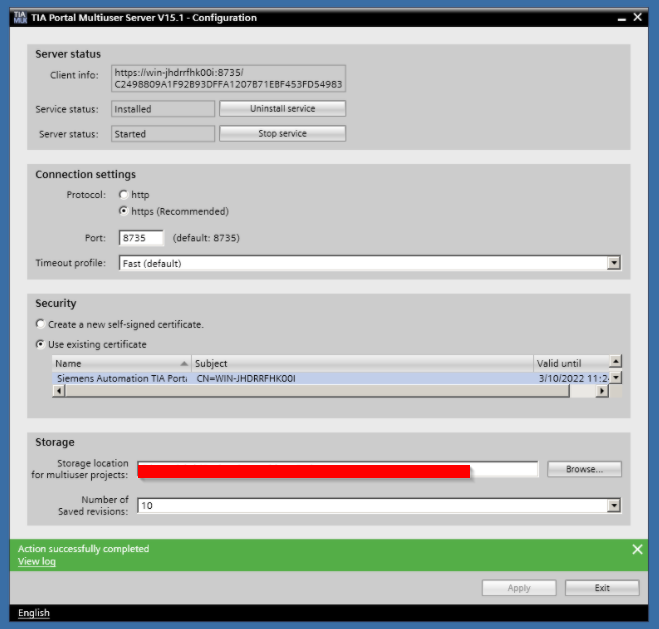Minimize the Configuration window
Screen dimensions: 659x629
pyautogui.click(x=622, y=18)
